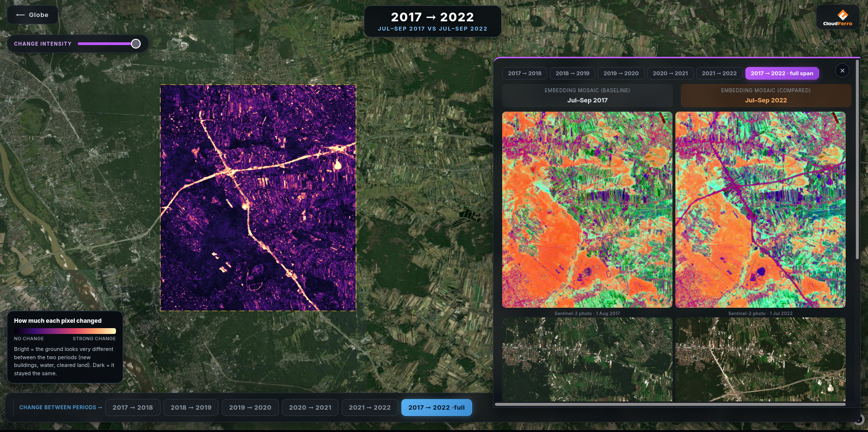Select 2020 → 2021 tab in comparison panel
This screenshot has height=432, width=868.
tap(670, 73)
